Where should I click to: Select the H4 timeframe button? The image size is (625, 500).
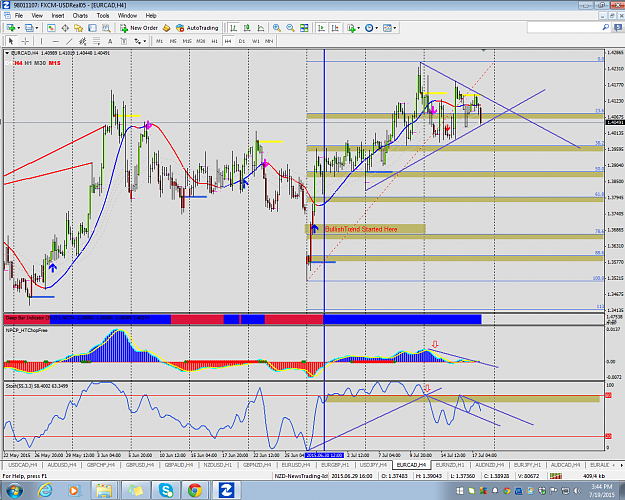click(x=228, y=41)
